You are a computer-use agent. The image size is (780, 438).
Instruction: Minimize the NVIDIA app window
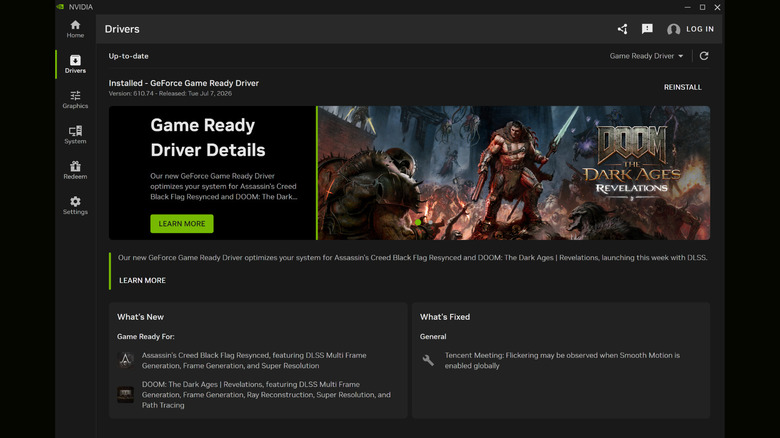point(687,7)
